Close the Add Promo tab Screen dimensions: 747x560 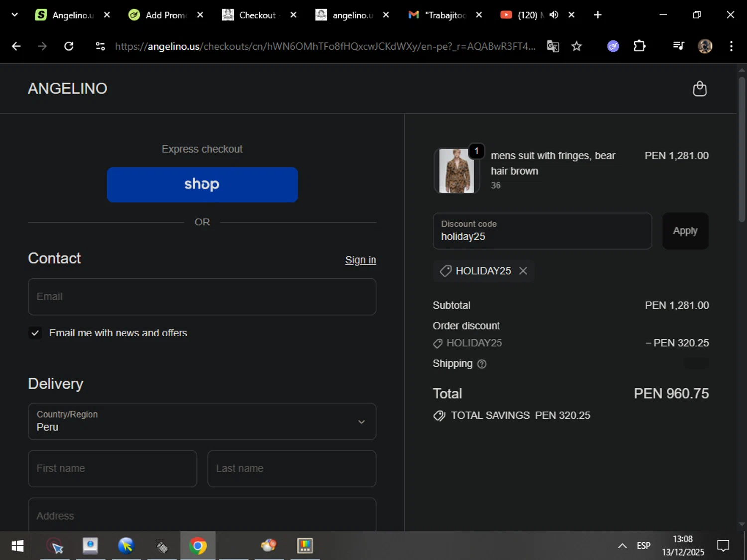pyautogui.click(x=200, y=15)
